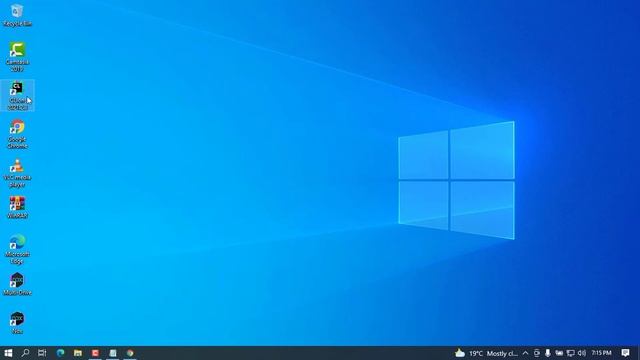
Task: Open the network status tray icon
Action: (x=571, y=353)
